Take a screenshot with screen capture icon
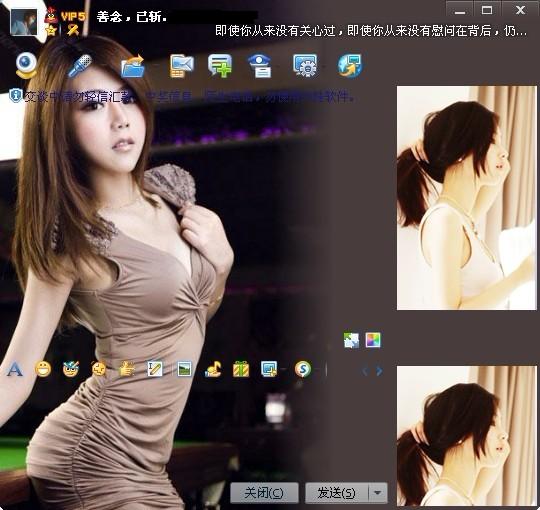 point(269,369)
